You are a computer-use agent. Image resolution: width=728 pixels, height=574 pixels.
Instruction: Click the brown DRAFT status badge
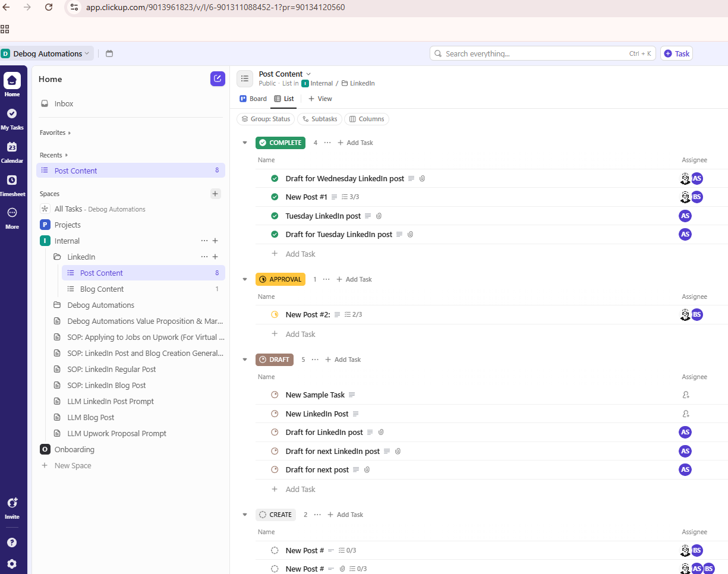(275, 359)
